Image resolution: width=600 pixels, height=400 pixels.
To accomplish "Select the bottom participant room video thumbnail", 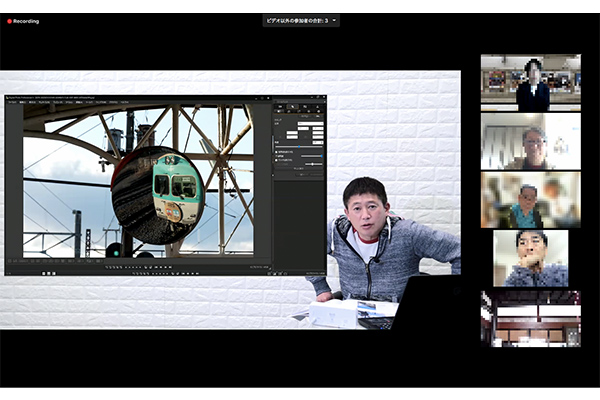I will pyautogui.click(x=530, y=318).
